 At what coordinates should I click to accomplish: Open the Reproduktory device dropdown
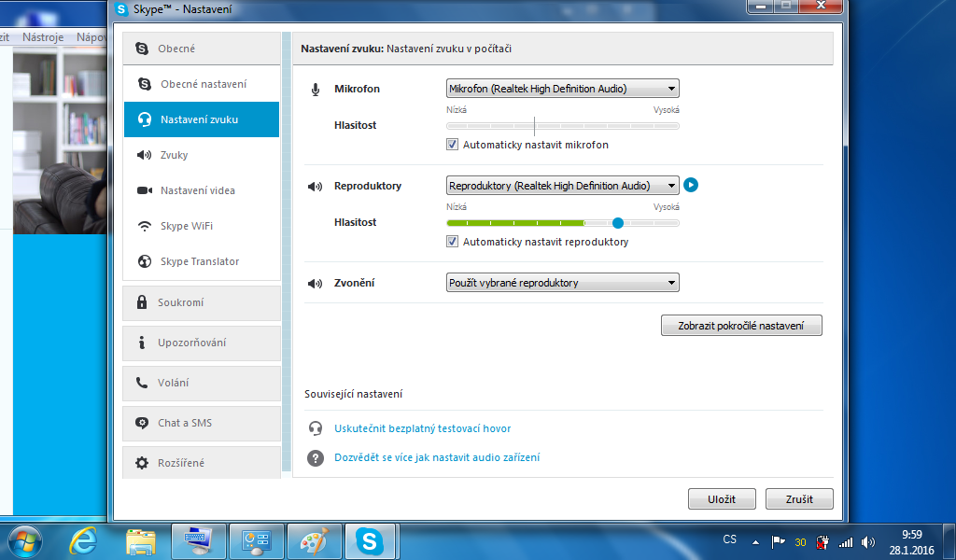click(x=562, y=185)
